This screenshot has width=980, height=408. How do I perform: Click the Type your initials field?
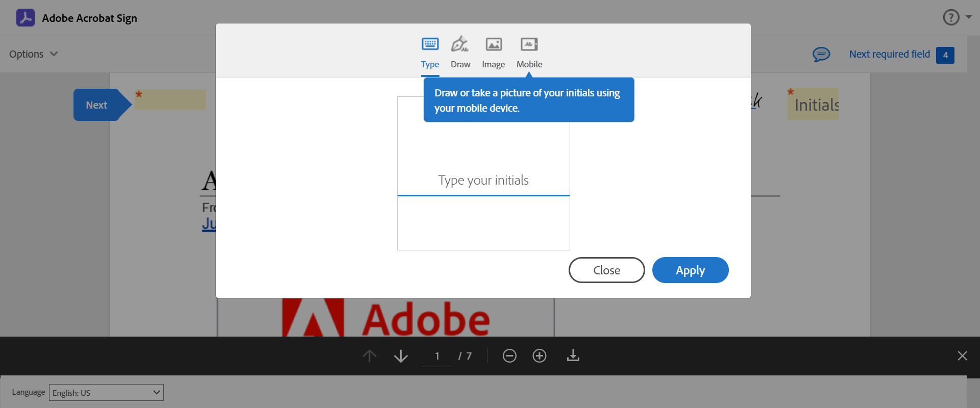tap(483, 181)
